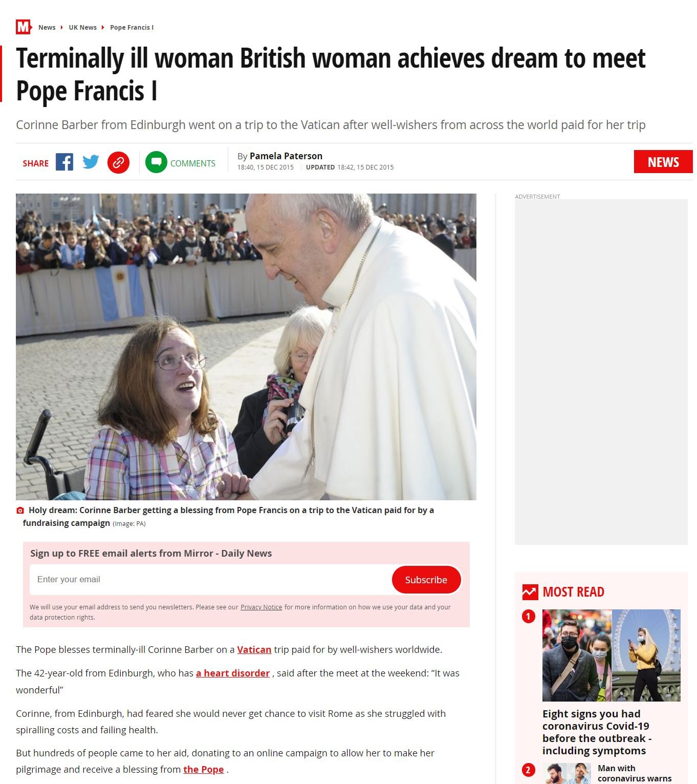The width and height of the screenshot is (697, 784).
Task: Click the red NEWS section button
Action: tap(663, 162)
